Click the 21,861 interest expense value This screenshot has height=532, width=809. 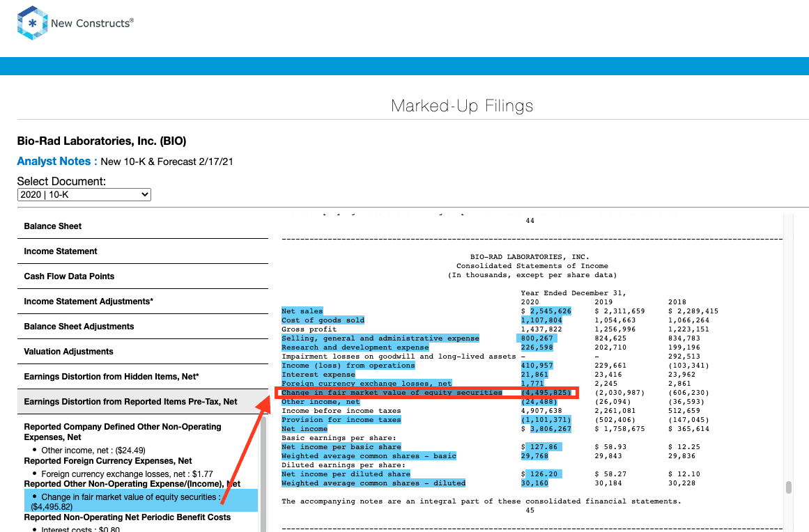(534, 374)
